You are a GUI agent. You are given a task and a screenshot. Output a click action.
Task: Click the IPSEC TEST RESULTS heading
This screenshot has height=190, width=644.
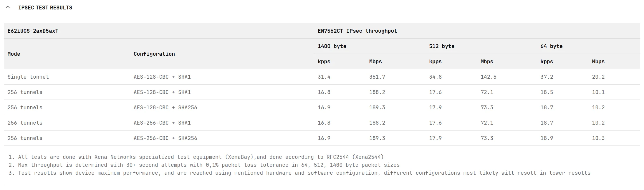click(x=45, y=8)
